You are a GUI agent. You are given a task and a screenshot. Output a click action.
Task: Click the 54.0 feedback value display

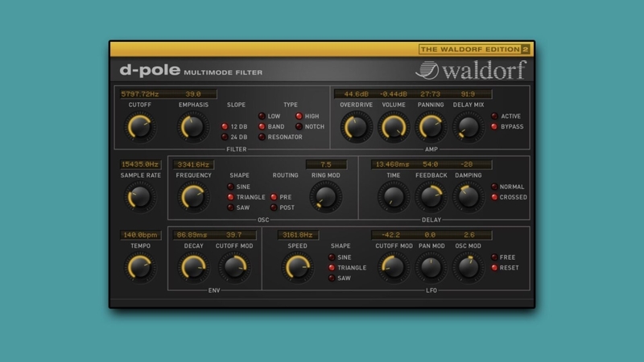(430, 165)
